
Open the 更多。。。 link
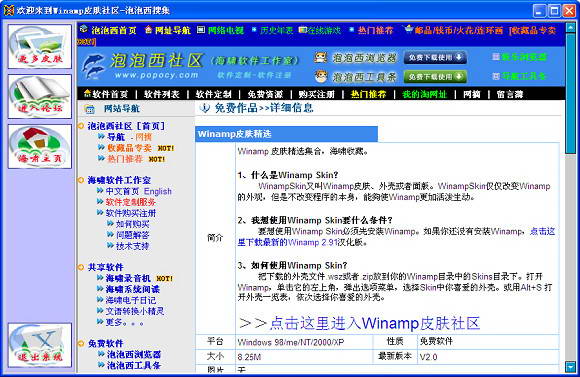pos(125,322)
